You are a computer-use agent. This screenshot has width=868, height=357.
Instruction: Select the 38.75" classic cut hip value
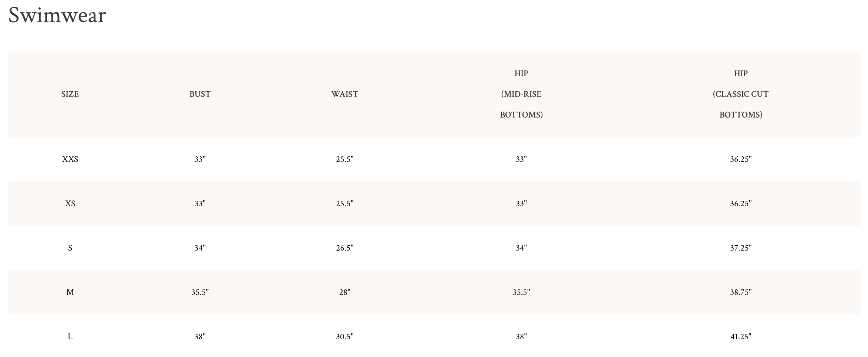[741, 292]
